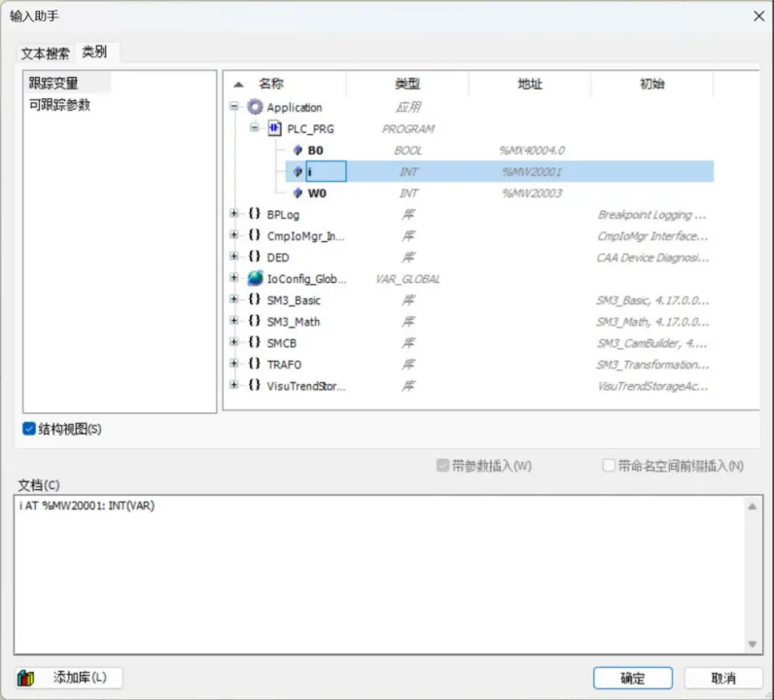Select the B0 variable row
The image size is (774, 700).
point(500,150)
